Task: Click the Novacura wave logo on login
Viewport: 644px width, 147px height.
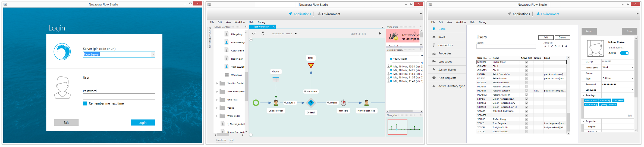Action: [x=62, y=51]
